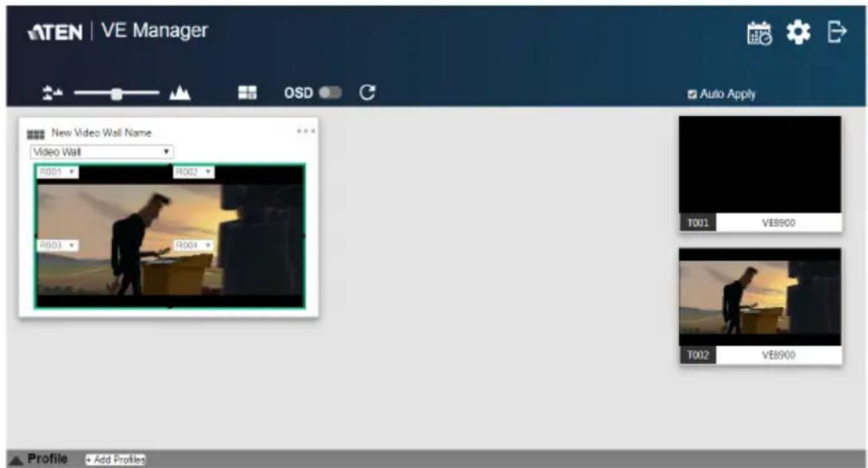The width and height of the screenshot is (868, 468).
Task: Click the Profile label
Action: 48,459
